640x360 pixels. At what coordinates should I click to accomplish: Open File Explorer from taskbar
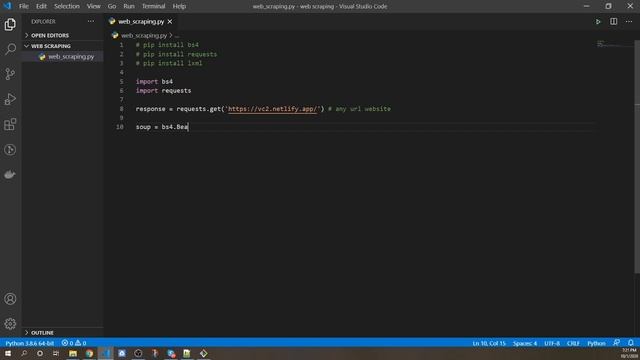73,353
